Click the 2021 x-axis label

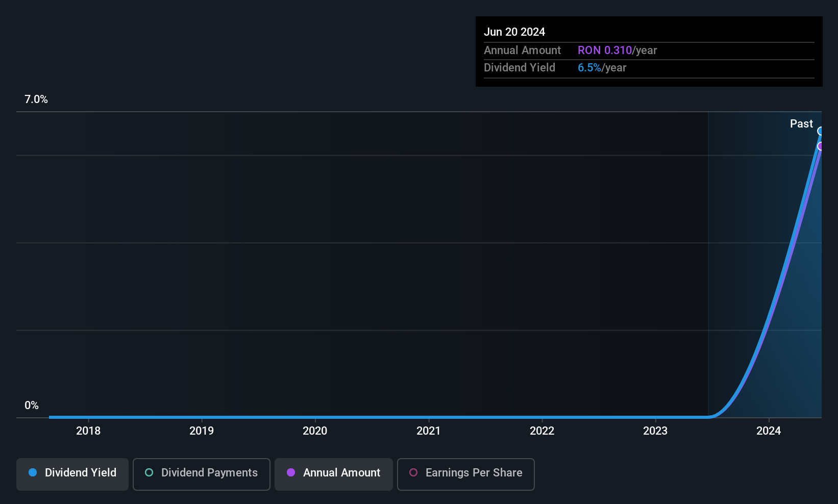pyautogui.click(x=428, y=431)
